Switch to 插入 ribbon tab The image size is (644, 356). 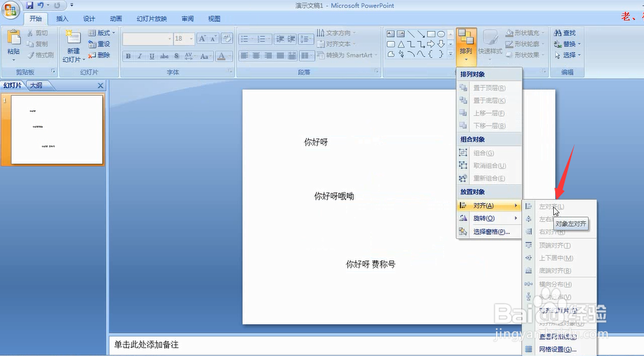[62, 18]
